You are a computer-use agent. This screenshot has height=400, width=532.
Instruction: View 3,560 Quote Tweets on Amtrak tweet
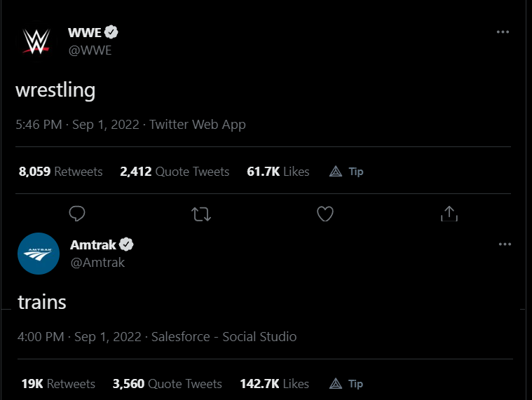pos(167,384)
